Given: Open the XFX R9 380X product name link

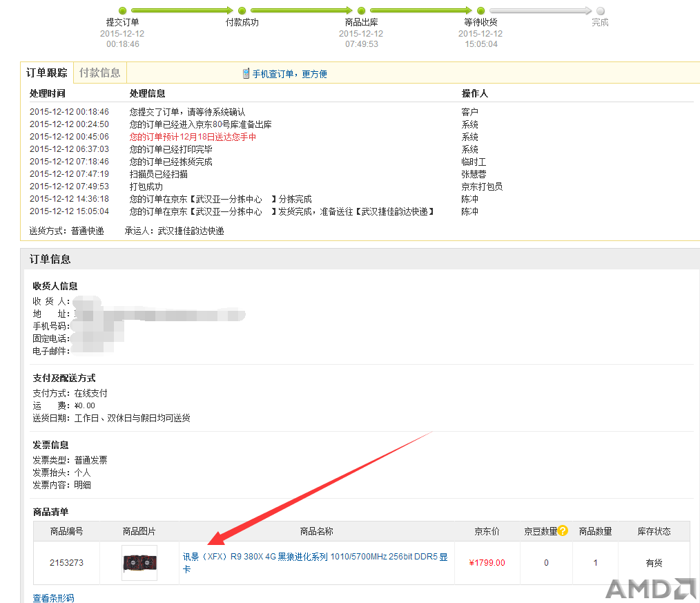Looking at the screenshot, I should pos(315,563).
